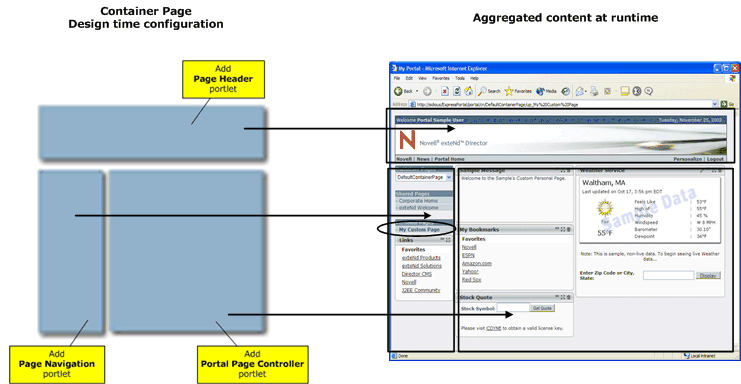Click the Discuss note toolbar icon
The image size is (741, 384).
click(625, 91)
